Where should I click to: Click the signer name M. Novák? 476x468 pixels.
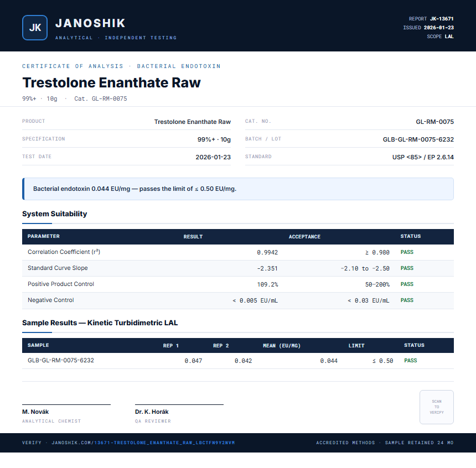click(35, 412)
